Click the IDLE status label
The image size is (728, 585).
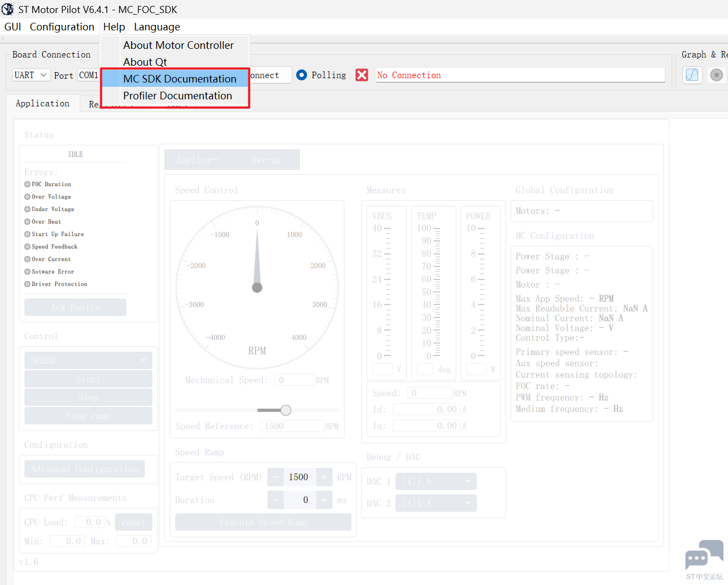click(75, 154)
